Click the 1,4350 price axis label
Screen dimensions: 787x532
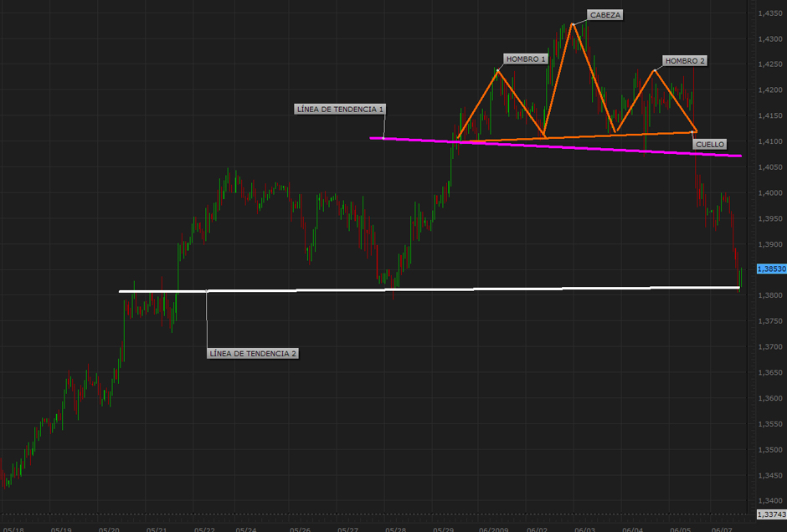tap(770, 13)
